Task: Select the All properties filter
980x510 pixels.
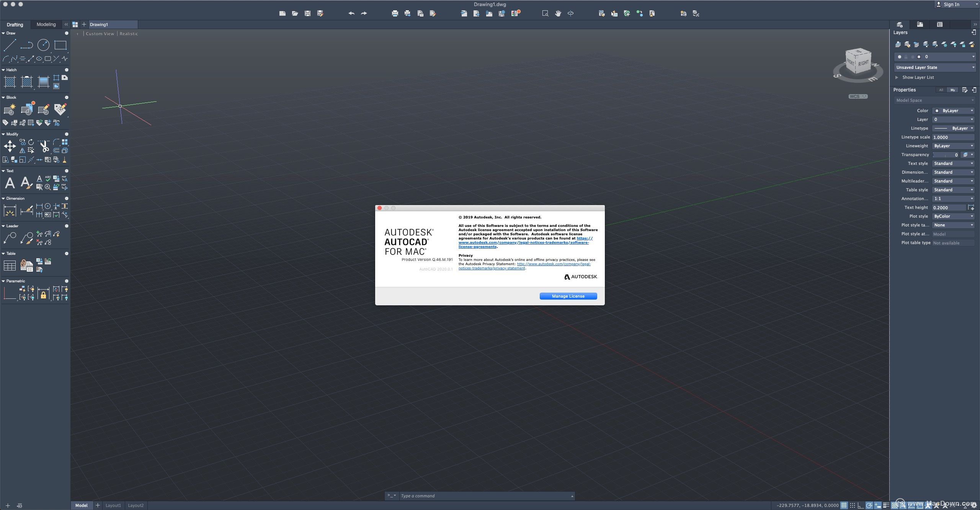Action: [941, 90]
